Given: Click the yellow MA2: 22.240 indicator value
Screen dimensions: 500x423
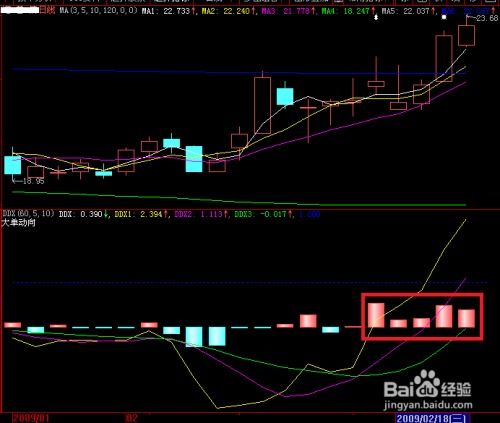Looking at the screenshot, I should 226,11.
